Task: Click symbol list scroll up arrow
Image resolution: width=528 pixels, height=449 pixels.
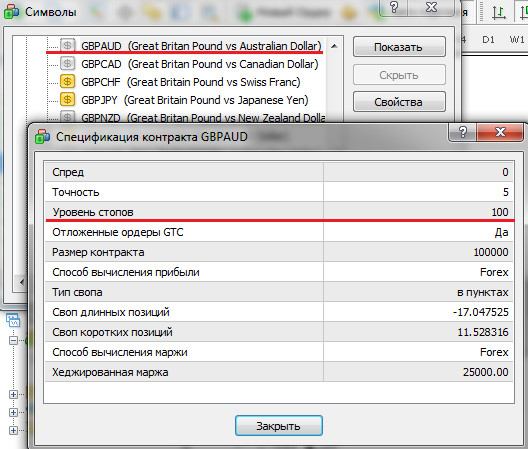Action: [x=334, y=46]
